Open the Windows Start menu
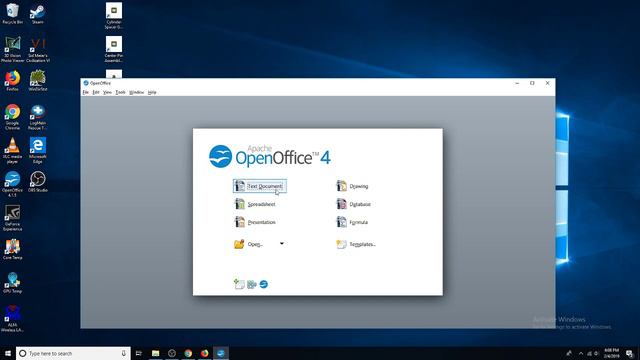 coord(8,353)
